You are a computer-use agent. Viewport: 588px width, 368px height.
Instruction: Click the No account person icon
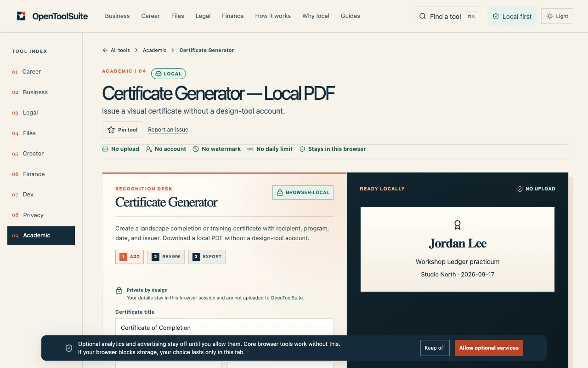(149, 149)
